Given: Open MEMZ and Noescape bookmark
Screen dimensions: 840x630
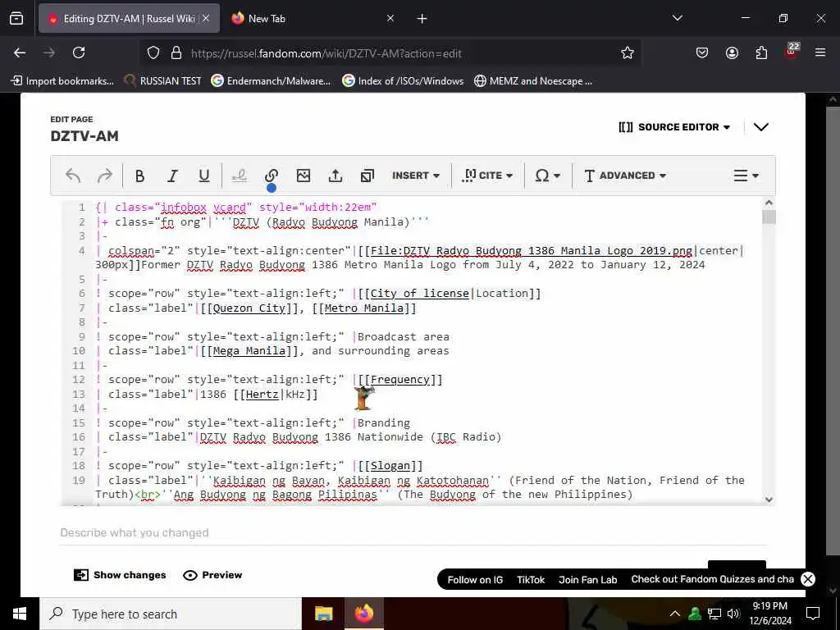Looking at the screenshot, I should (533, 81).
